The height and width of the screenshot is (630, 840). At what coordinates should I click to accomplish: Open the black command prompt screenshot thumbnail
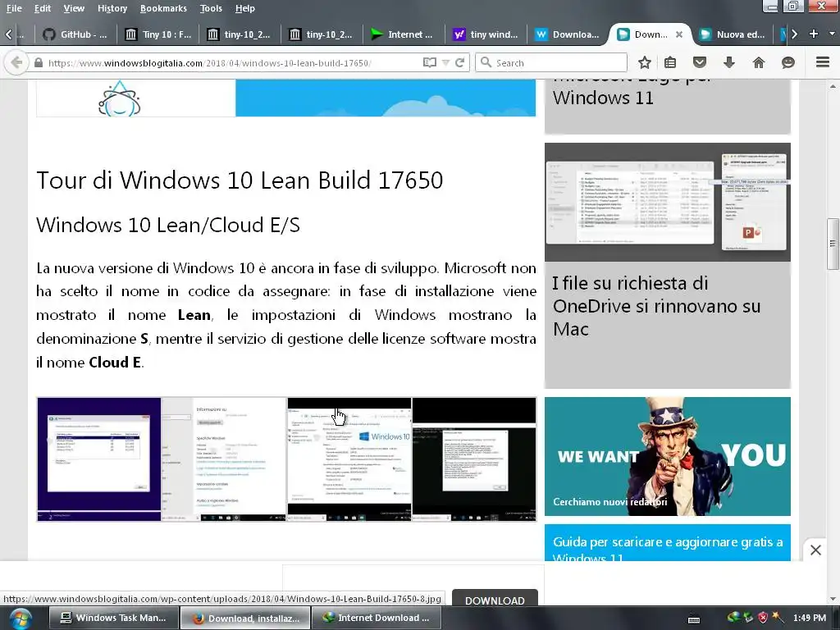pyautogui.click(x=474, y=459)
